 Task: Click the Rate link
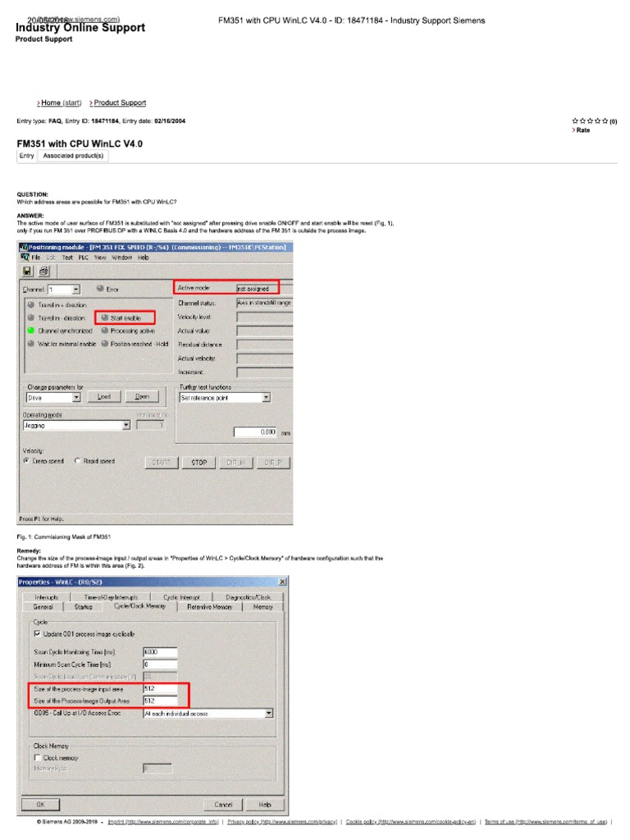click(x=583, y=130)
